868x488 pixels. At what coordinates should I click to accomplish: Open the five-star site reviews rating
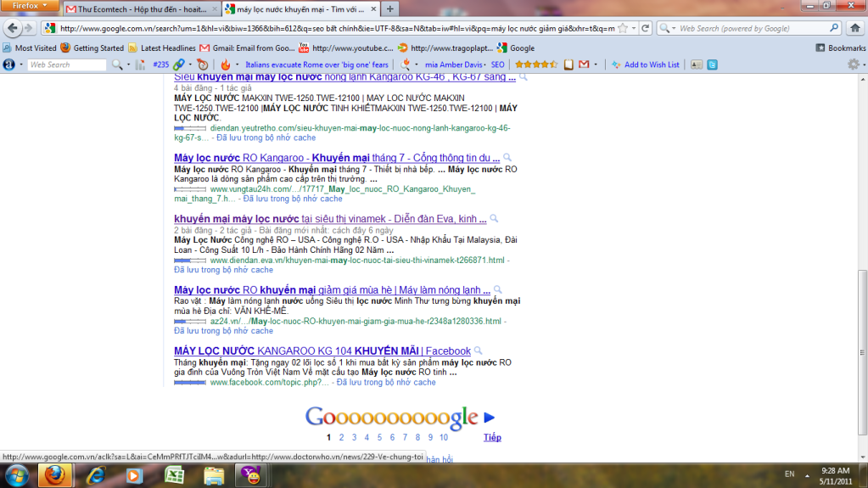536,65
